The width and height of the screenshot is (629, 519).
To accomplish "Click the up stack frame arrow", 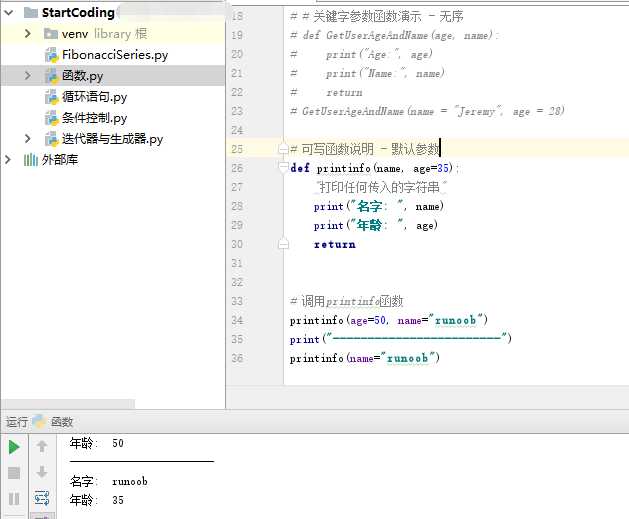I will [x=42, y=446].
